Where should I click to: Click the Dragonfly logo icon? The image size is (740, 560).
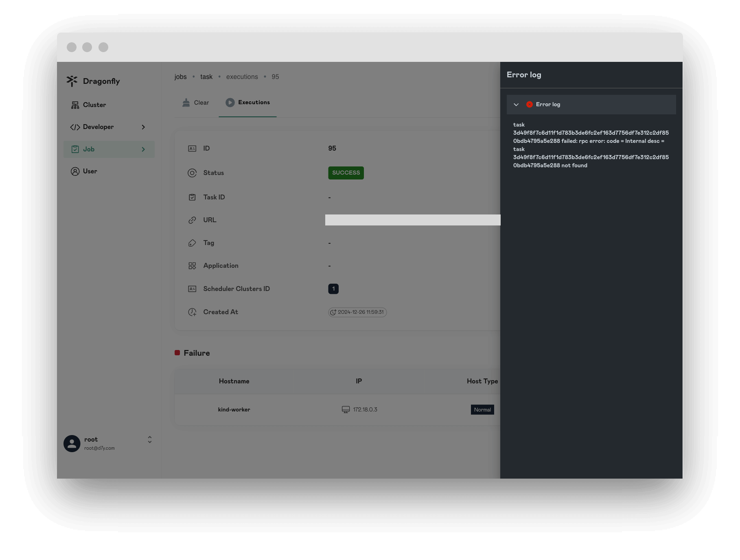pos(72,81)
